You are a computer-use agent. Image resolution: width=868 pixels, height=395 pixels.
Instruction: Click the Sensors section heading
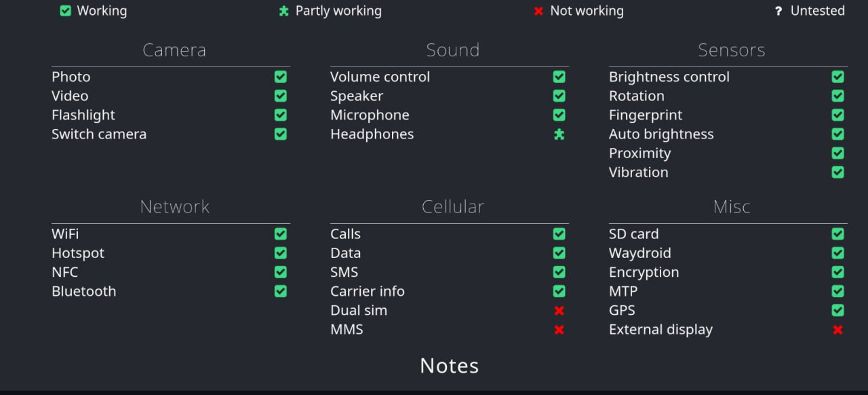pos(731,50)
